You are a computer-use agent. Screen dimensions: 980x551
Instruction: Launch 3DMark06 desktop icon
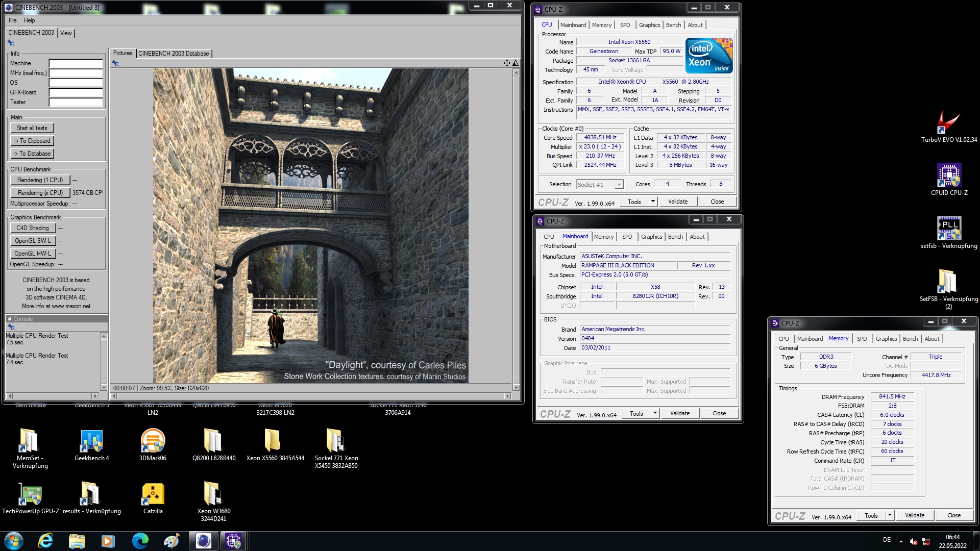153,445
